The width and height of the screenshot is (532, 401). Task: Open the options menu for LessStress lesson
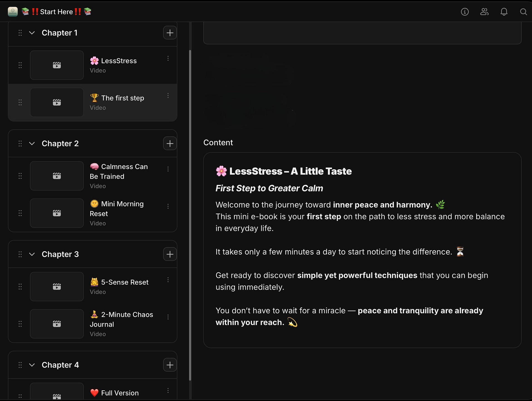pos(168,58)
